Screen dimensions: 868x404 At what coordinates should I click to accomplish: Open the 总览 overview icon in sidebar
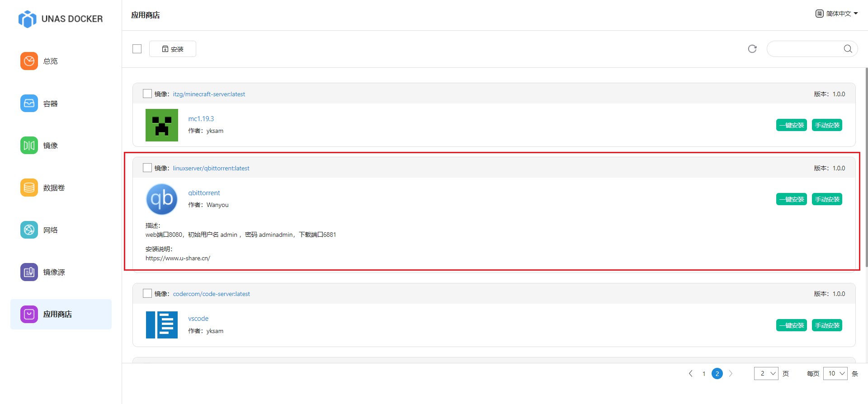tap(29, 61)
